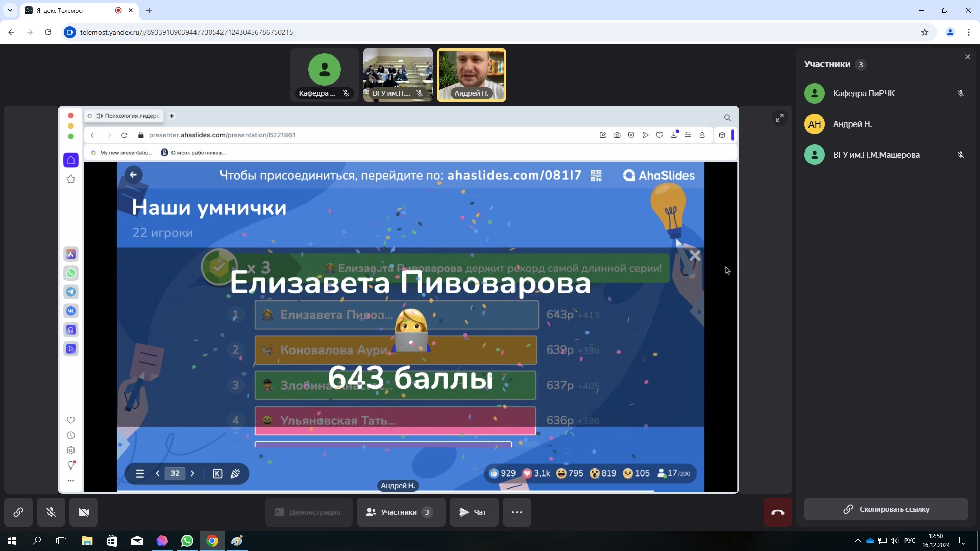This screenshot has height=551, width=980.
Task: Open Chrome three-dot menu
Action: coord(968,32)
